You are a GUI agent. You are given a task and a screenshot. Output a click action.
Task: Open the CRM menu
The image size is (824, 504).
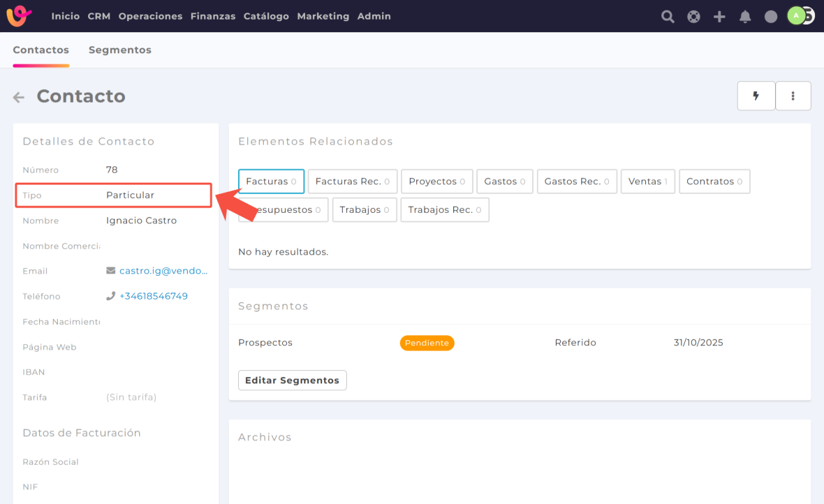point(99,16)
